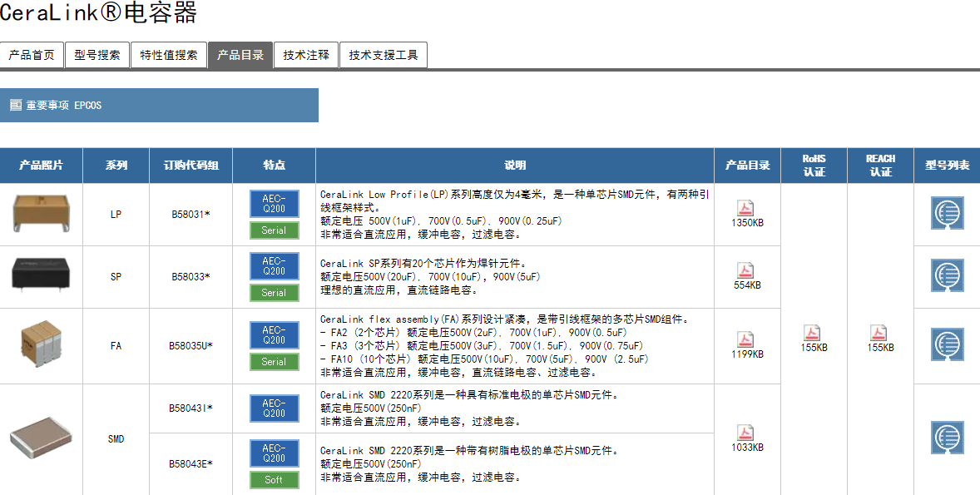Screen dimensions: 980x495
Task: Open the SP series catalog PDF (554KB)
Action: click(x=746, y=270)
